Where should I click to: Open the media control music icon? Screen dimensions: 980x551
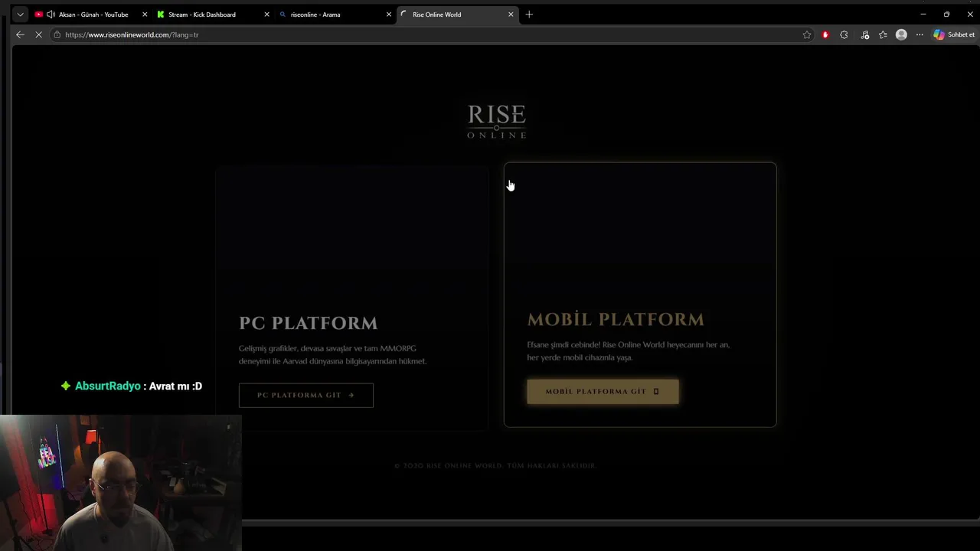[865, 34]
